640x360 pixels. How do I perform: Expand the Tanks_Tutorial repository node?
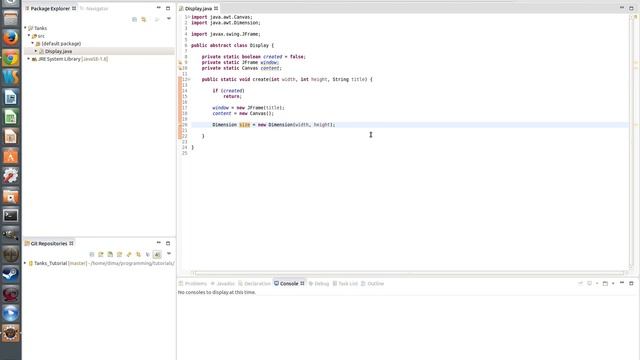tap(25, 263)
